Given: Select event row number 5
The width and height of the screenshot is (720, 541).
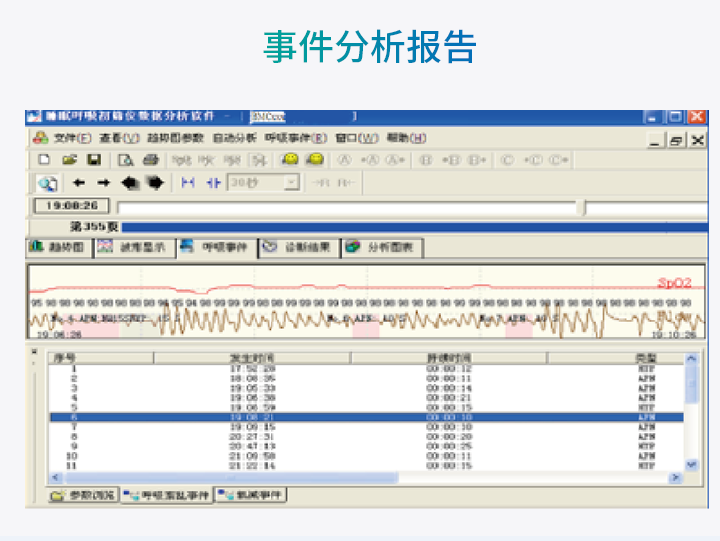Looking at the screenshot, I should click(366, 407).
